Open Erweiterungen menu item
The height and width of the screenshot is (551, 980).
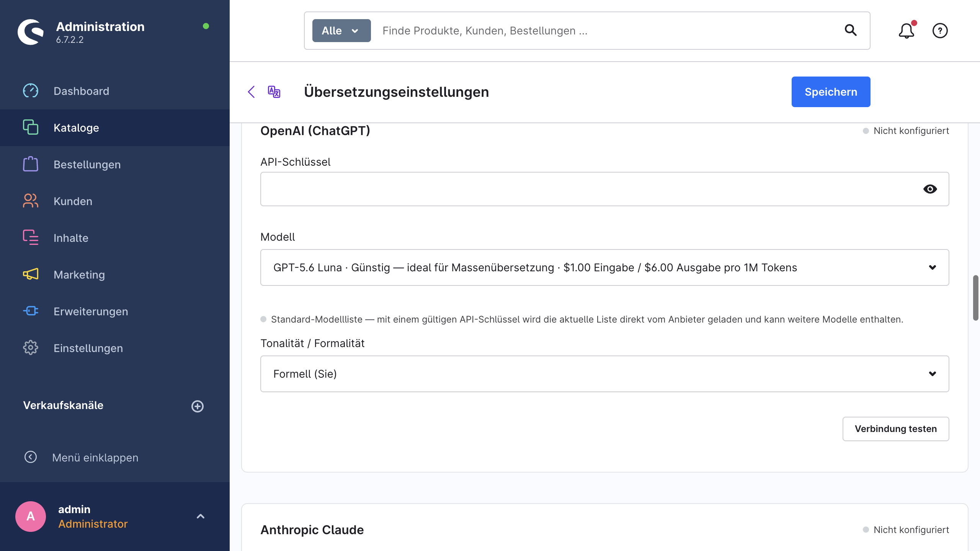pyautogui.click(x=115, y=311)
